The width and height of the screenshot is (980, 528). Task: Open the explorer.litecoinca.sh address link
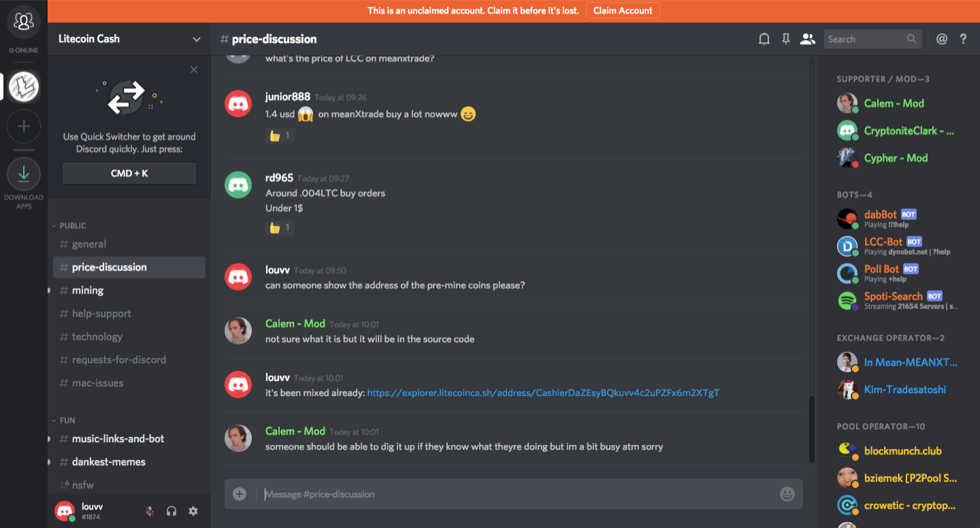point(543,393)
